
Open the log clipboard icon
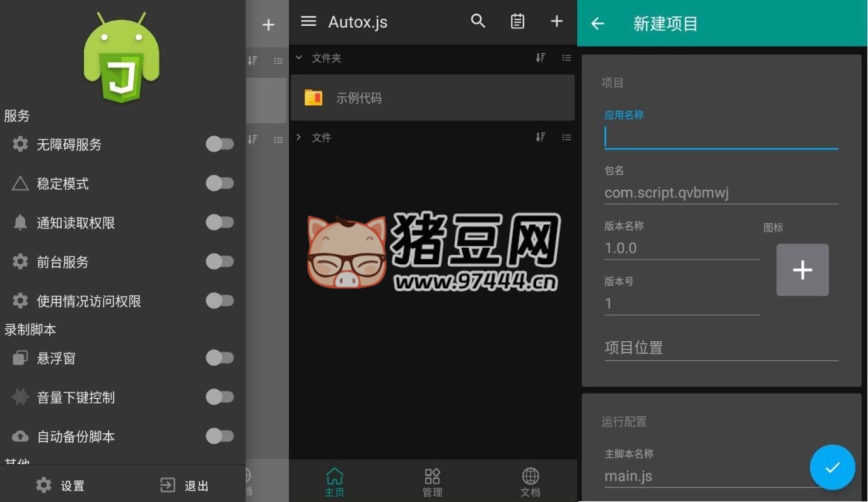(x=517, y=21)
